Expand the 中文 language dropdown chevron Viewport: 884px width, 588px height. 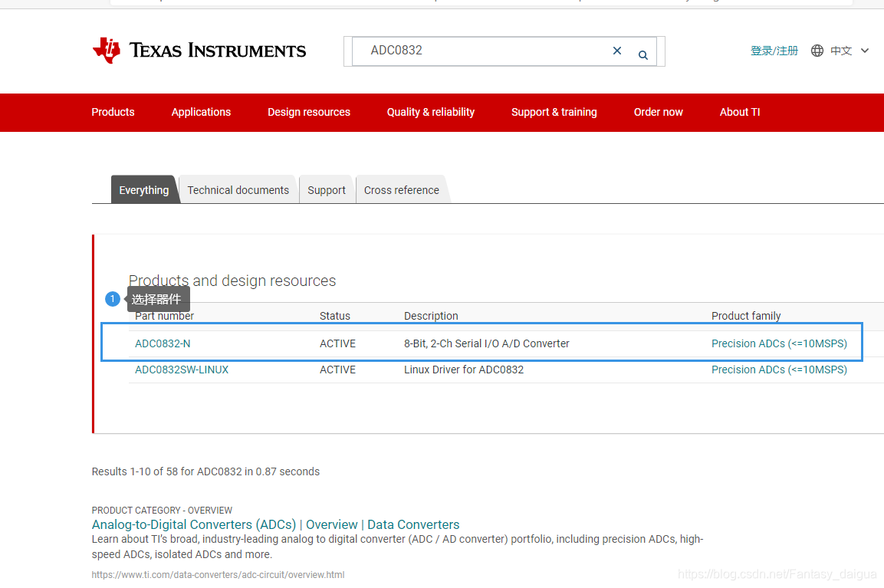[x=865, y=51]
